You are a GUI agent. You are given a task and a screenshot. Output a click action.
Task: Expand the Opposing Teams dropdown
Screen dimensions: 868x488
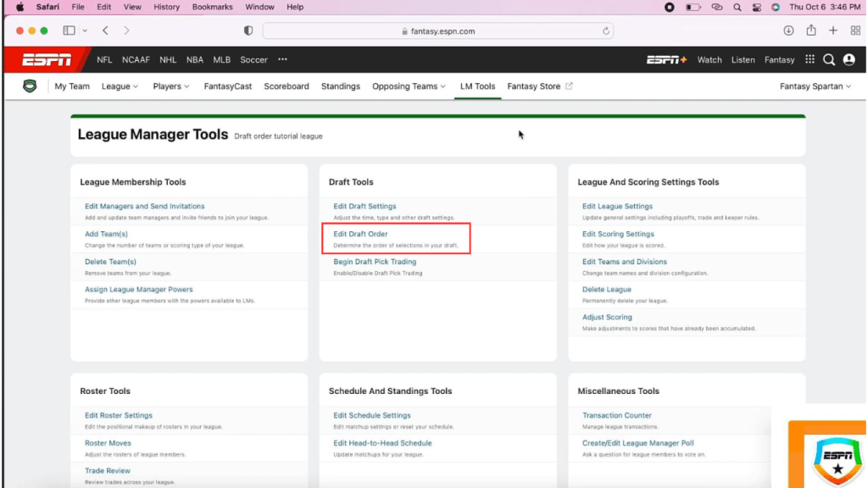click(409, 86)
